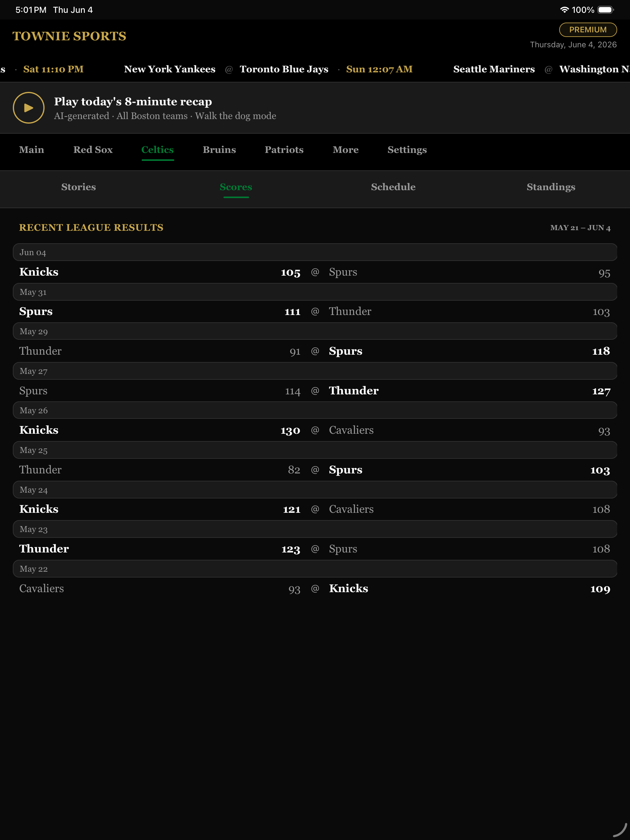630x840 pixels.
Task: Tap the battery status icon
Action: (606, 10)
